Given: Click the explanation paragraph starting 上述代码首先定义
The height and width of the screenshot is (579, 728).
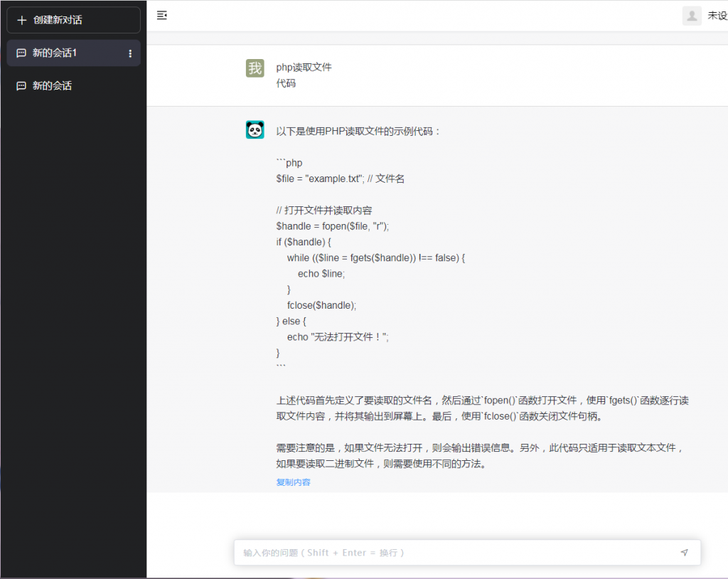Looking at the screenshot, I should [x=483, y=408].
